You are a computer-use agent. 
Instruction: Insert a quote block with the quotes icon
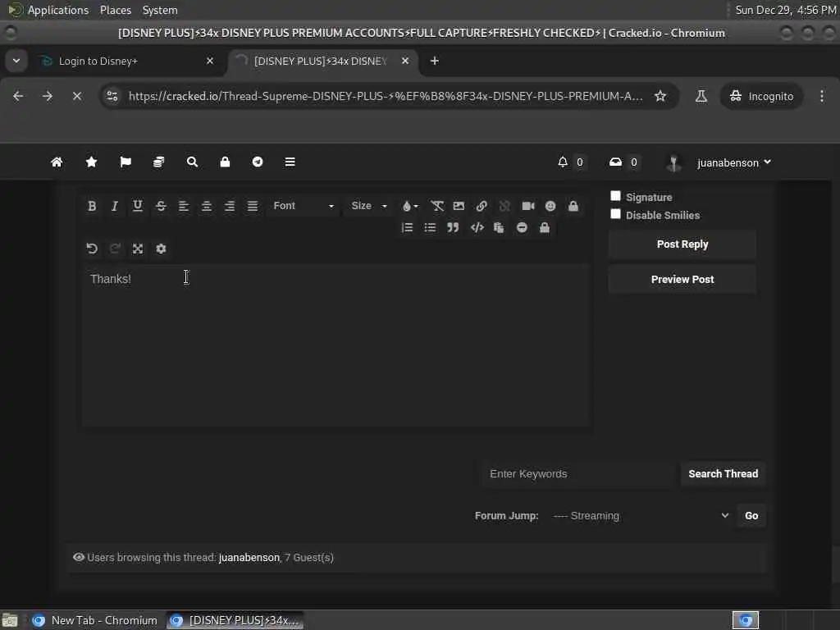click(x=453, y=228)
